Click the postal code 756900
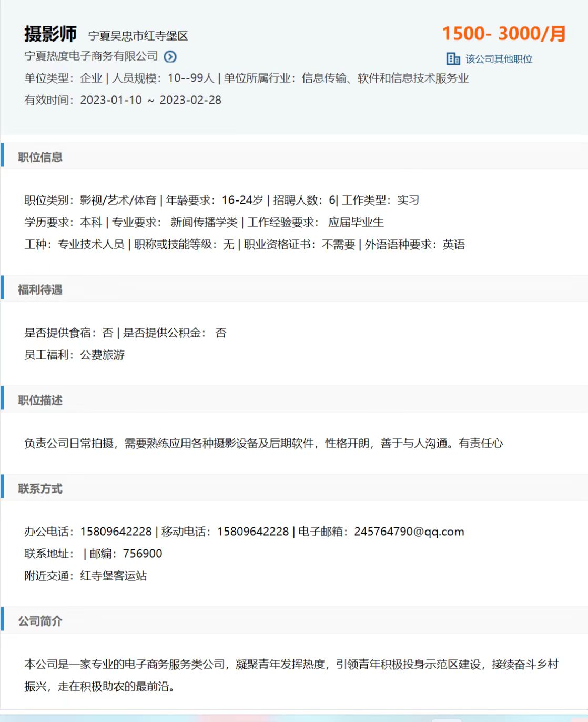588x722 pixels. click(x=143, y=554)
